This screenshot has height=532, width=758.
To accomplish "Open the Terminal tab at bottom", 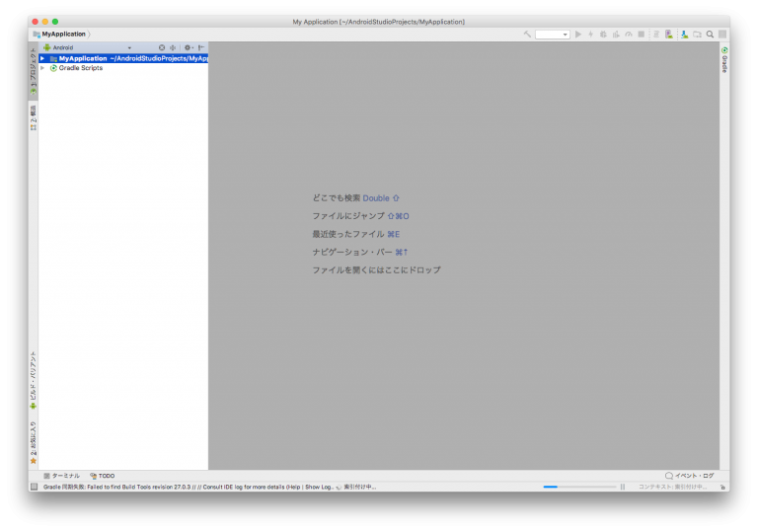I will pos(61,476).
